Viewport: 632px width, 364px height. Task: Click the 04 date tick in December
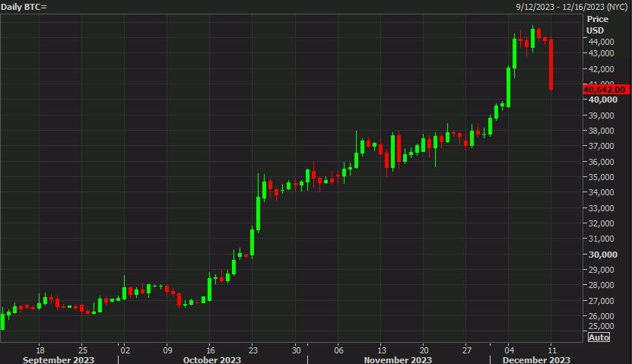click(510, 350)
